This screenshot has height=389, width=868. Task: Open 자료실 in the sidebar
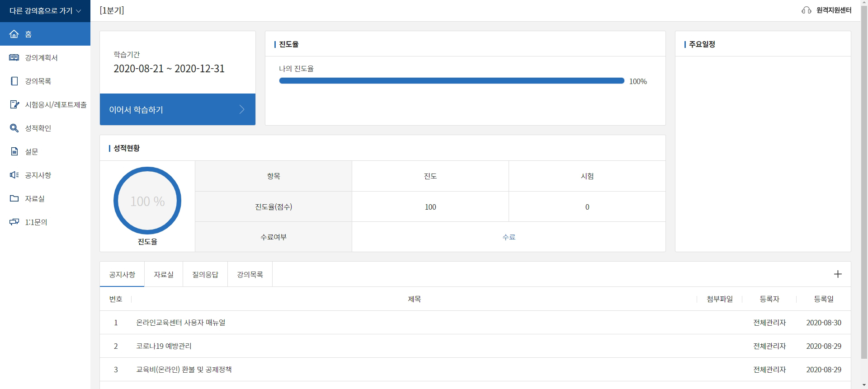point(45,198)
